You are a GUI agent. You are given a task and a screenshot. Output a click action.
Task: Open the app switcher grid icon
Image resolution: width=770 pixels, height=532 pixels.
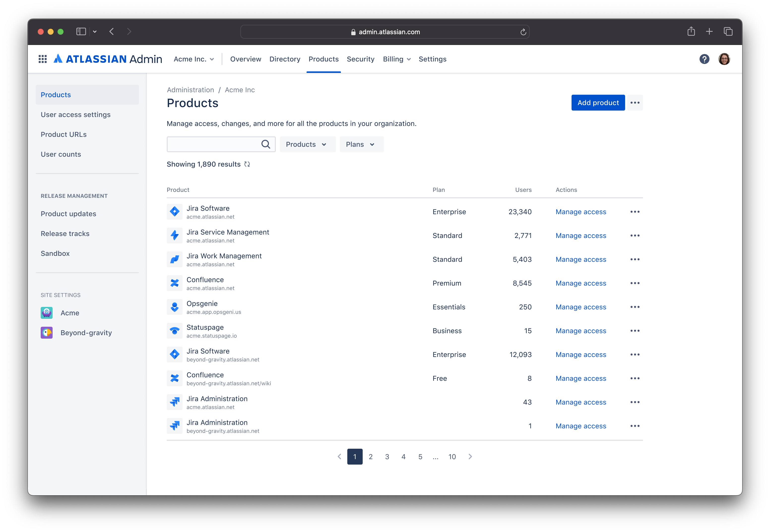point(43,59)
